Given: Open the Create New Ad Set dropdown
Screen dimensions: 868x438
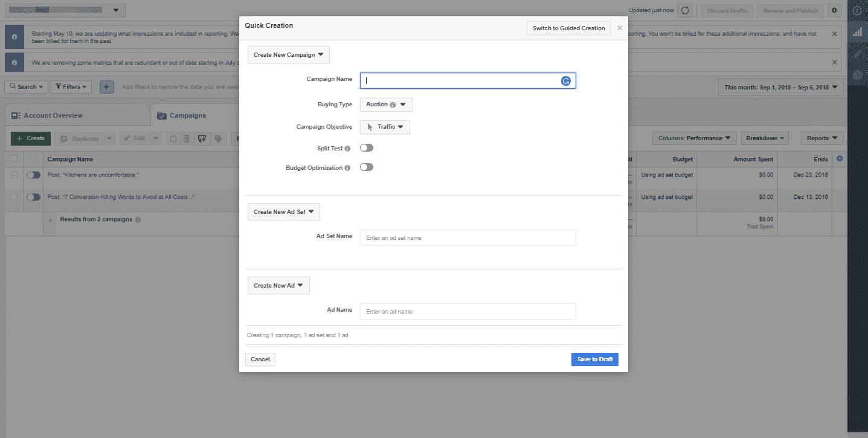Looking at the screenshot, I should click(283, 212).
